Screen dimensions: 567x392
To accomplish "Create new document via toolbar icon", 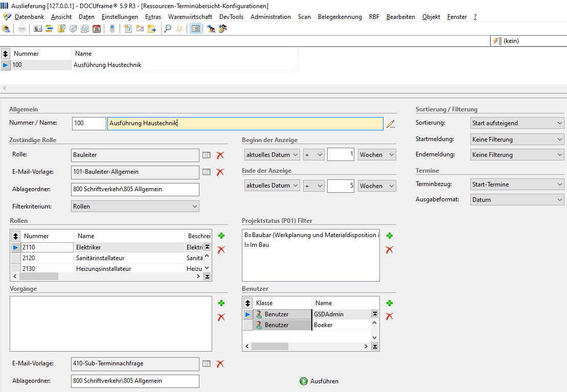I will [x=128, y=29].
